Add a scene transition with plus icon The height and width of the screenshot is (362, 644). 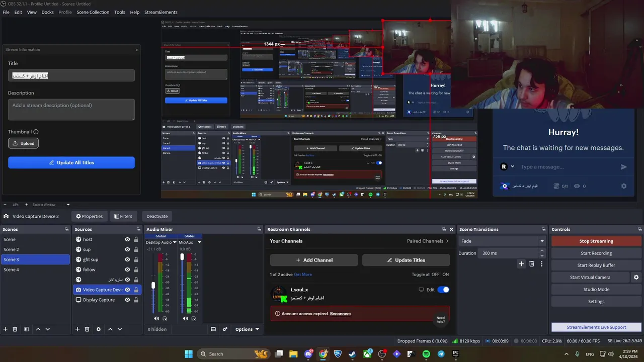[x=522, y=263]
